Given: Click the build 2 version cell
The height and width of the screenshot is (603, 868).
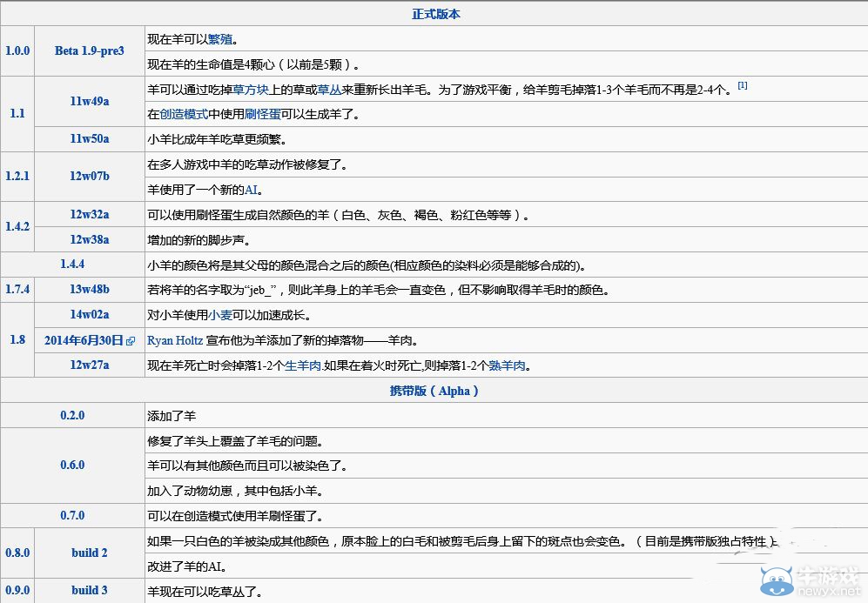Looking at the screenshot, I should pyautogui.click(x=90, y=553).
